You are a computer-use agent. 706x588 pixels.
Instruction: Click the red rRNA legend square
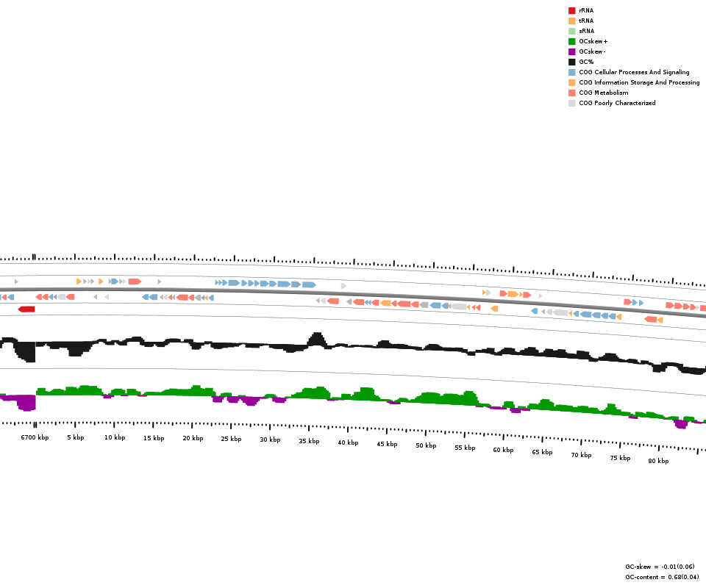[x=571, y=10]
